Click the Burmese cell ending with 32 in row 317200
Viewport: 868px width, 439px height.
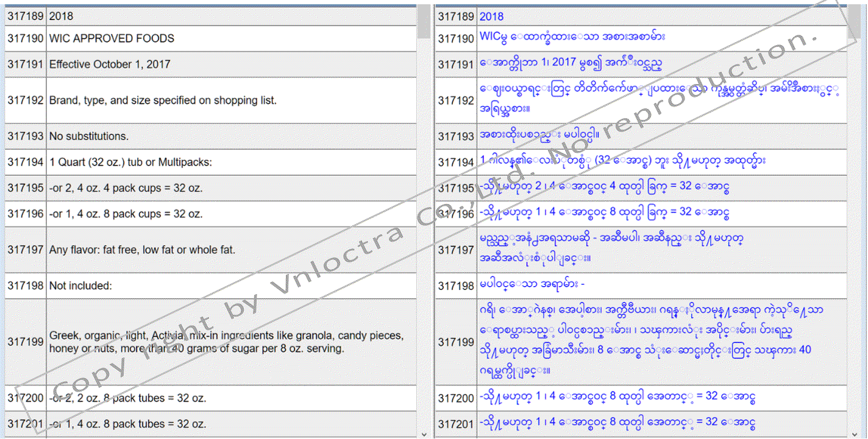(640, 398)
